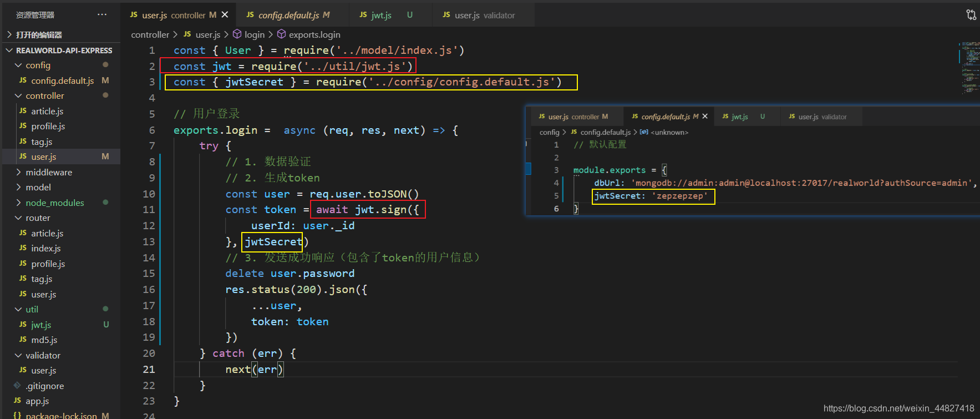Click line number 21 in gutter
980x419 pixels.
point(149,369)
